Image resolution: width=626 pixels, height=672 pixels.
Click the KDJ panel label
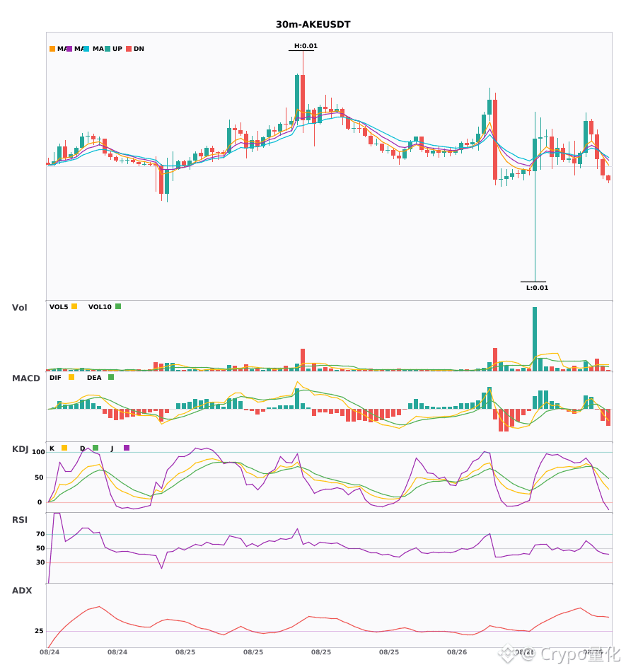20,449
